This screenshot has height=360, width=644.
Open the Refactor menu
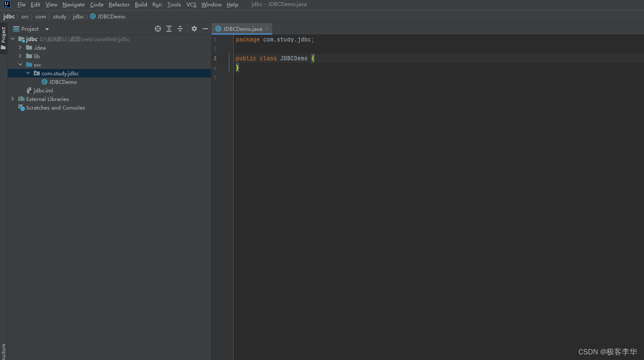click(119, 4)
